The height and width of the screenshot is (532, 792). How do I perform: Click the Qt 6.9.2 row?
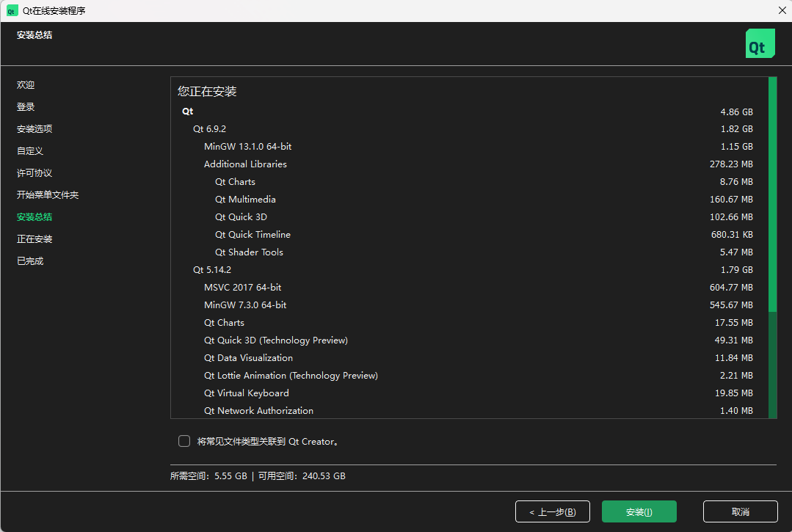click(x=469, y=128)
